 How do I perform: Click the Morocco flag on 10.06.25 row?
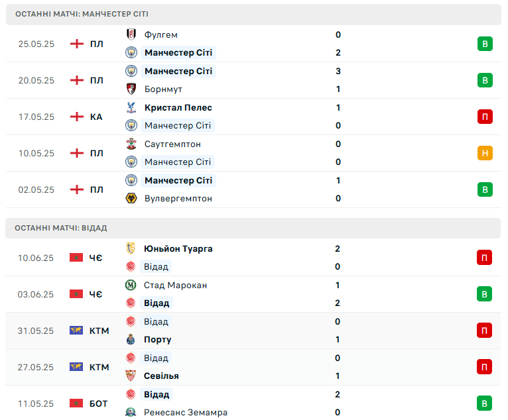pos(76,258)
